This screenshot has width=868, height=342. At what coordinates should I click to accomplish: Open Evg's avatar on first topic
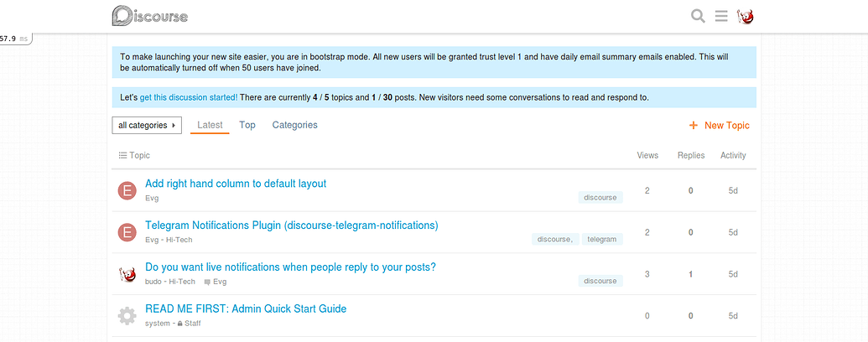pos(127,190)
